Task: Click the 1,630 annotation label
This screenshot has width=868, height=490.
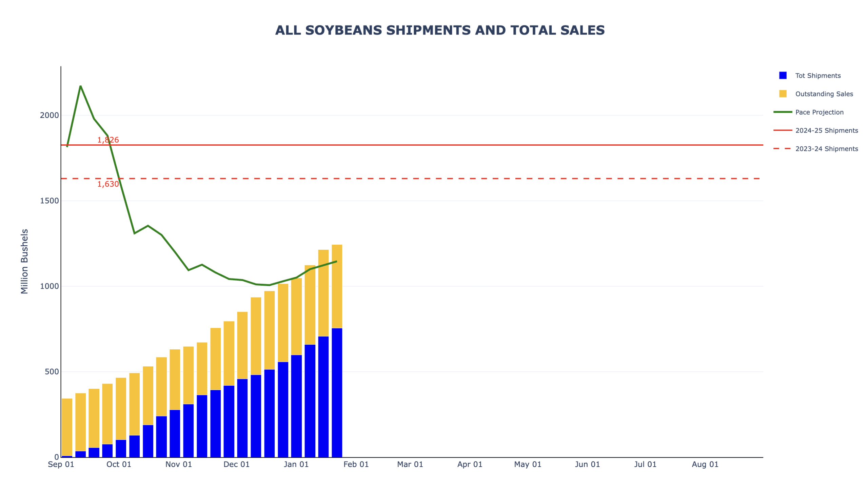Action: point(108,184)
